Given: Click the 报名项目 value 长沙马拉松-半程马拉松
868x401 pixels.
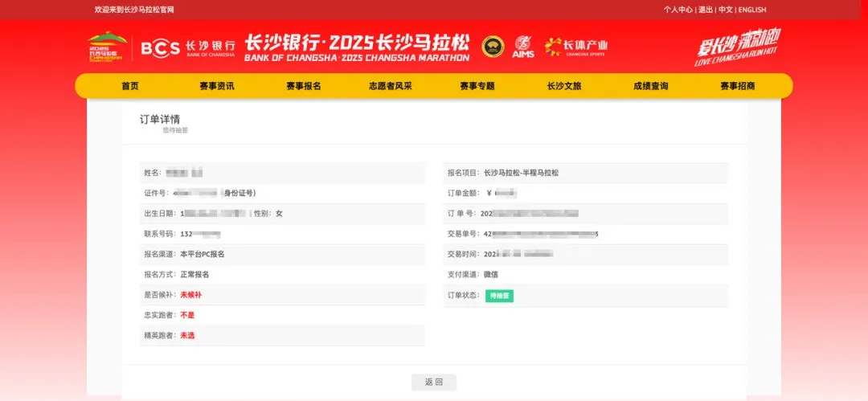Looking at the screenshot, I should [x=521, y=173].
